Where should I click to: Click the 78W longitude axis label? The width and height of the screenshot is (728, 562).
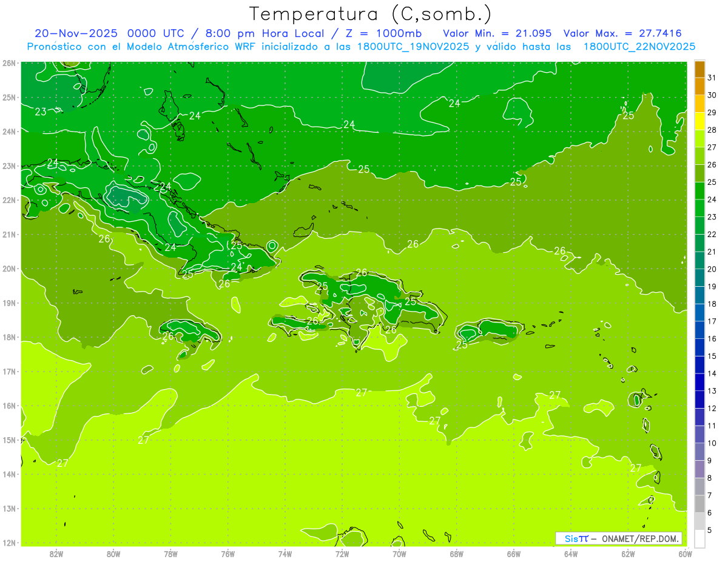(x=170, y=553)
